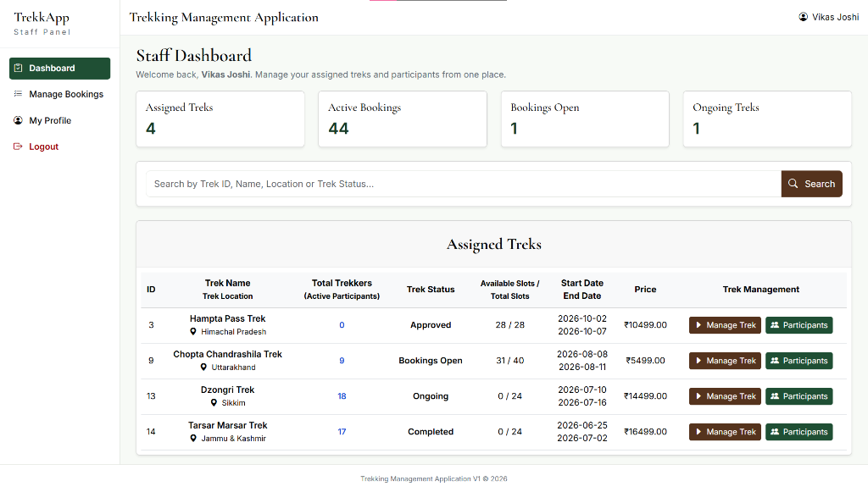Click the Approved status cell

431,325
